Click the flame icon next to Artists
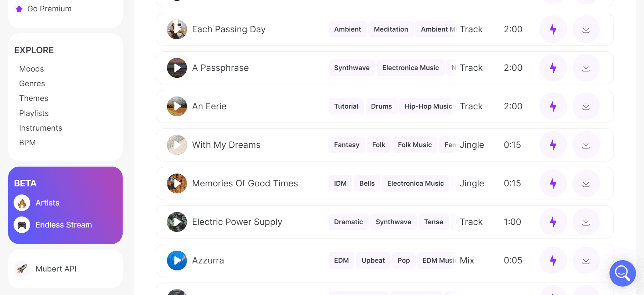Screen dimensions: 644x295 click(x=22, y=203)
